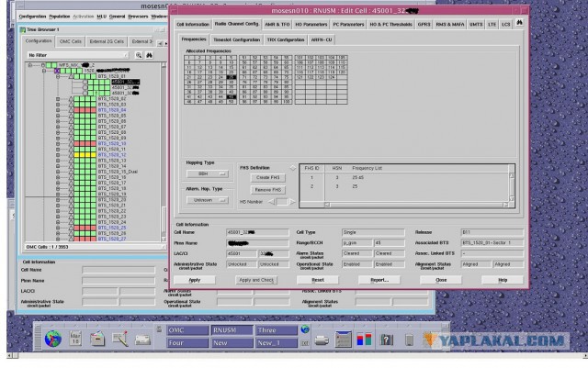This screenshot has width=588, height=368.
Task: Click Report... button
Action: [x=379, y=280]
